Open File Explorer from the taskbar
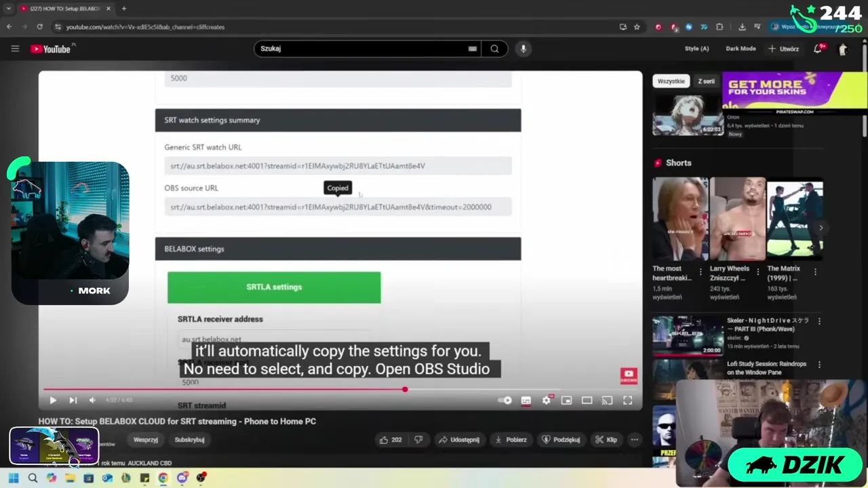The width and height of the screenshot is (868, 488). [x=70, y=478]
